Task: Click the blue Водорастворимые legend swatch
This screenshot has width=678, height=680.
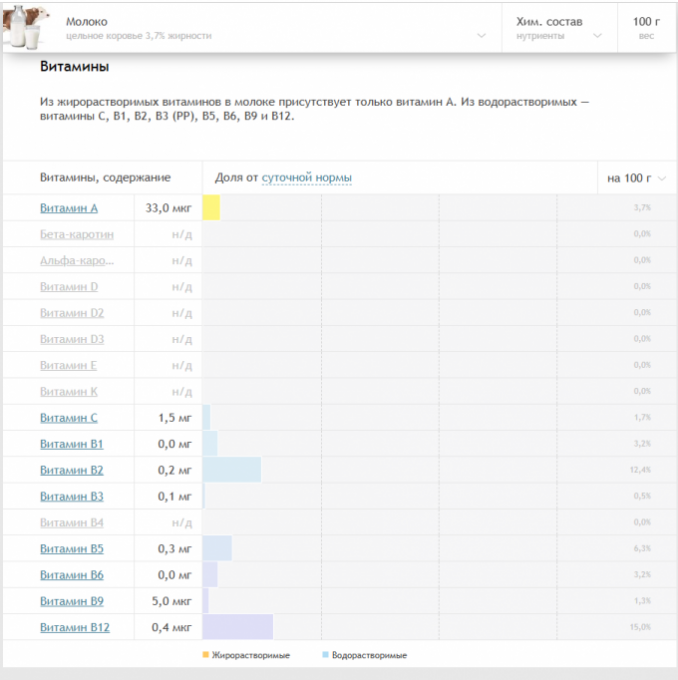Action: pos(326,655)
